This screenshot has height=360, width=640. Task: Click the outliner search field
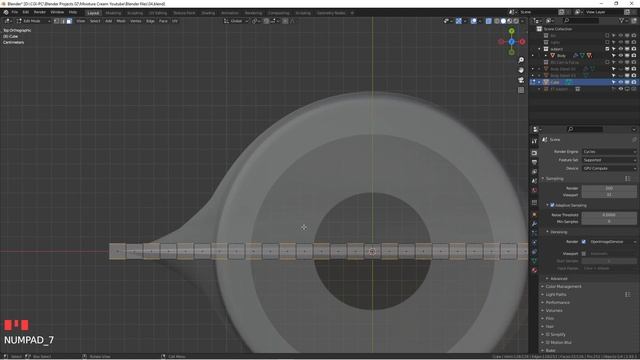(581, 20)
